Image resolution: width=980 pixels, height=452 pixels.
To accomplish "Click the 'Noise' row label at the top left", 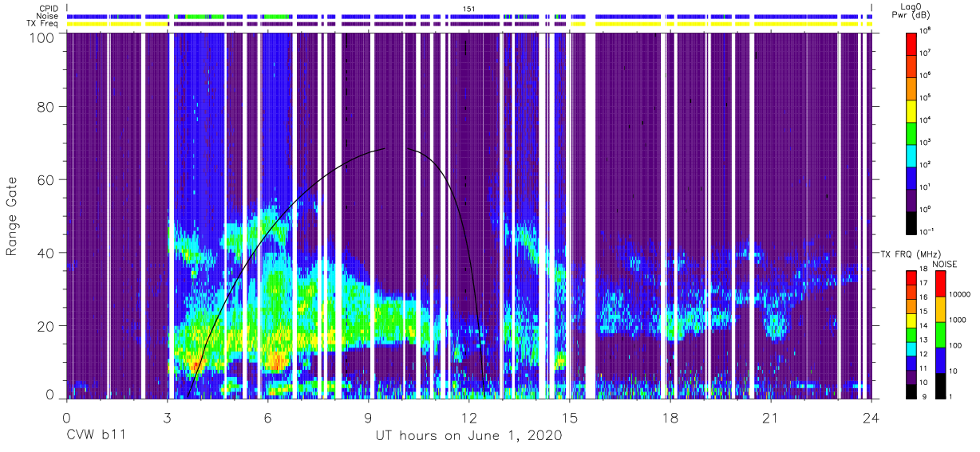I will (48, 16).
